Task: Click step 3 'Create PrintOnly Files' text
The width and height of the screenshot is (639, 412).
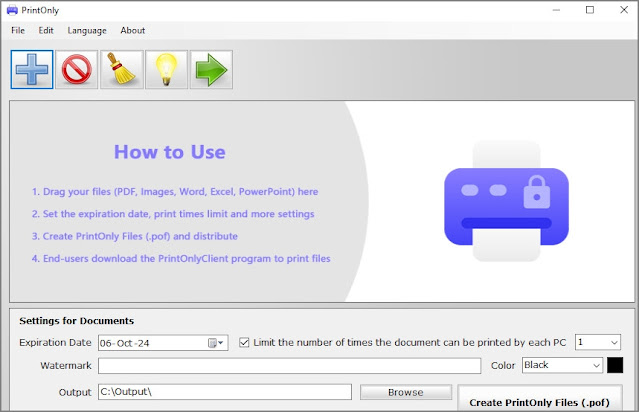Action: click(135, 236)
